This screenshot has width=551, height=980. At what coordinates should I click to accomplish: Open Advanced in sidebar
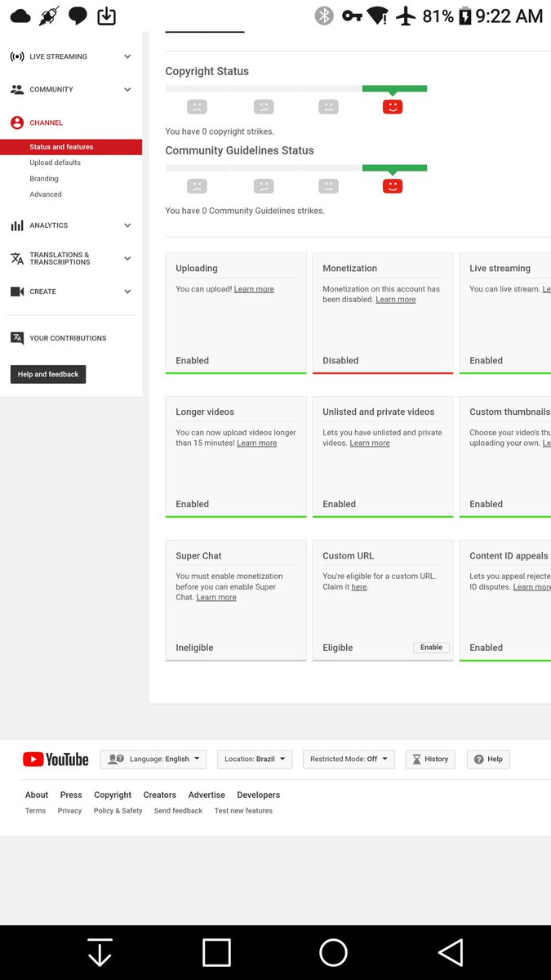point(46,194)
